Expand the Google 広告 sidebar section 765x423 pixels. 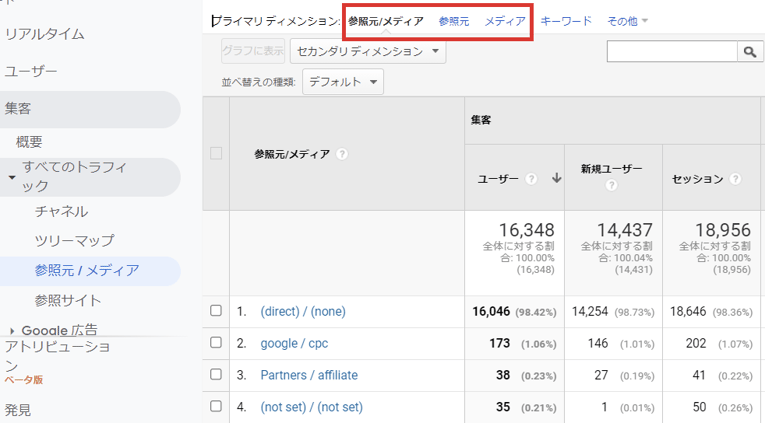pos(12,331)
